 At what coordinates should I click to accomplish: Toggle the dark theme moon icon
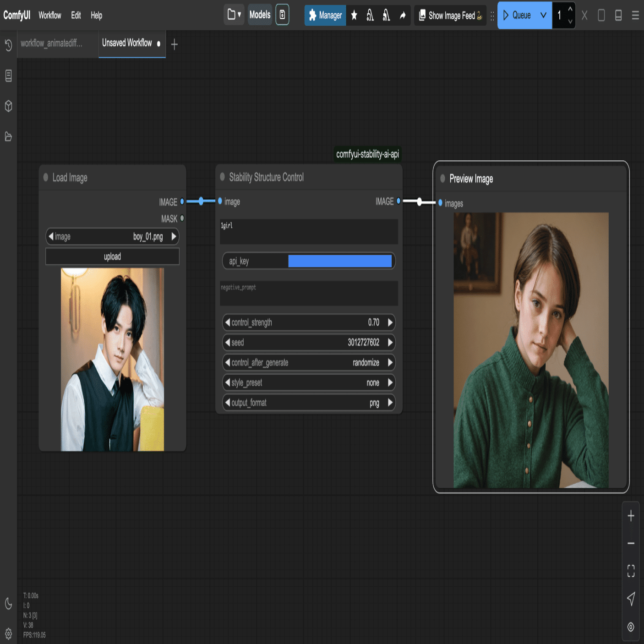pos(8,604)
